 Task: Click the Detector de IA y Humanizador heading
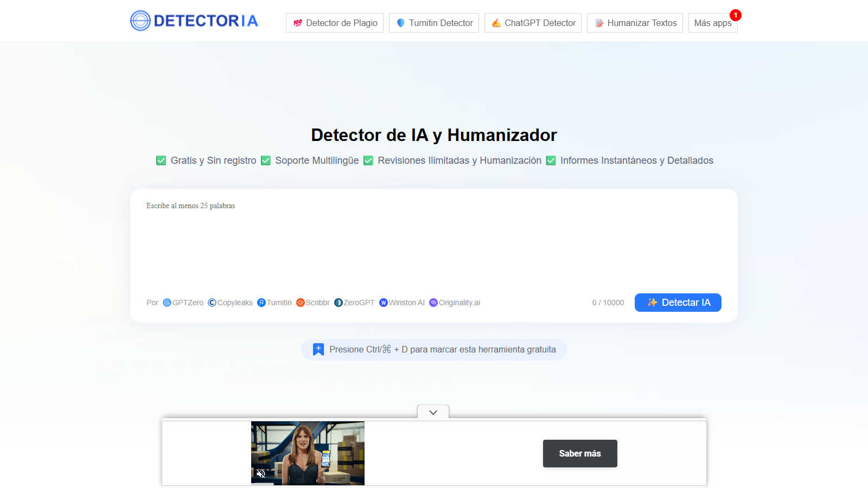coord(434,135)
